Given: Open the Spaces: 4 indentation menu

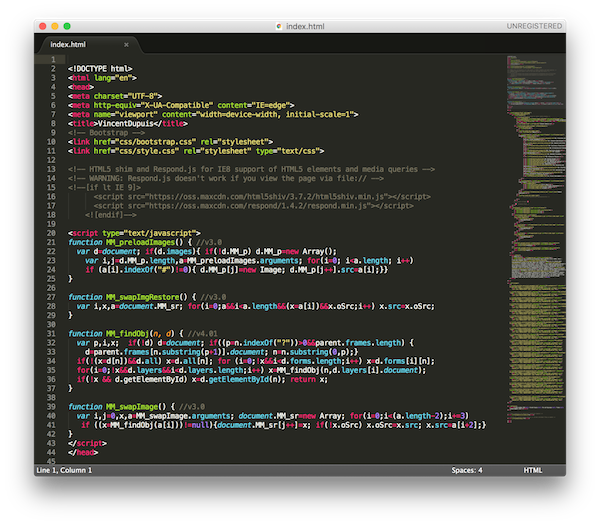Looking at the screenshot, I should coord(466,470).
